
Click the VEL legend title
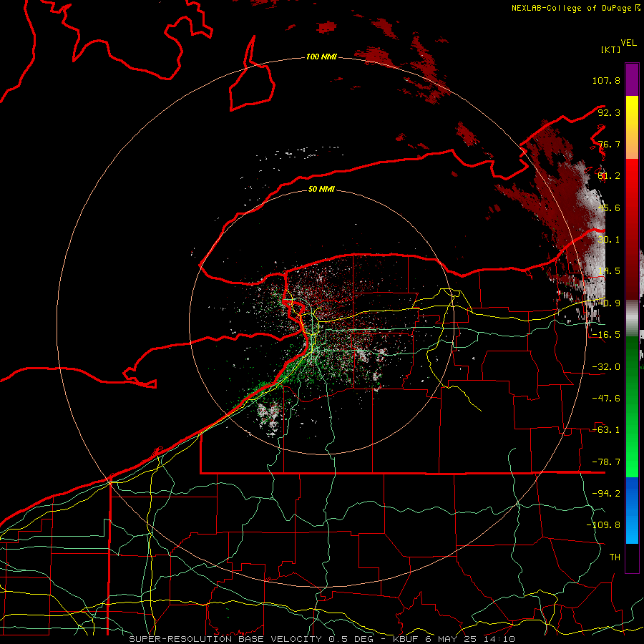pos(628,43)
